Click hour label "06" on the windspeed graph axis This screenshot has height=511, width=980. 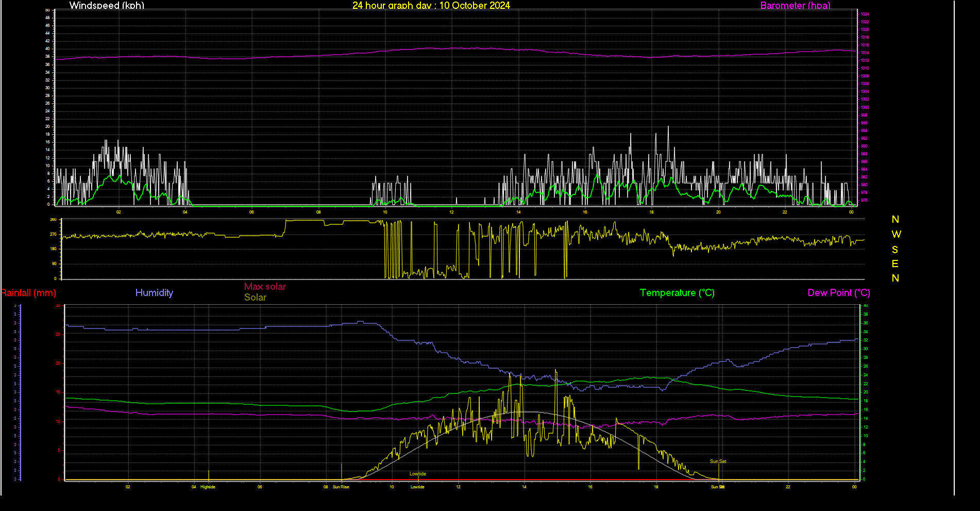tap(251, 212)
